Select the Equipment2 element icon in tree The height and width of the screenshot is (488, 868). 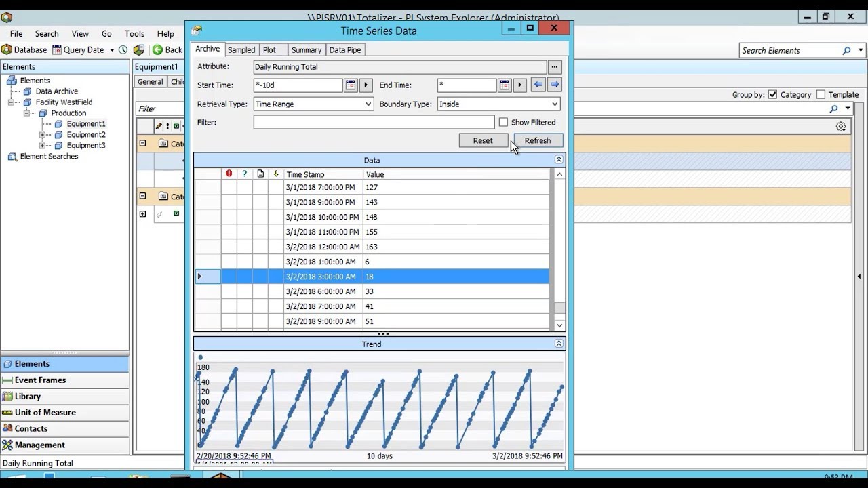pos(59,135)
